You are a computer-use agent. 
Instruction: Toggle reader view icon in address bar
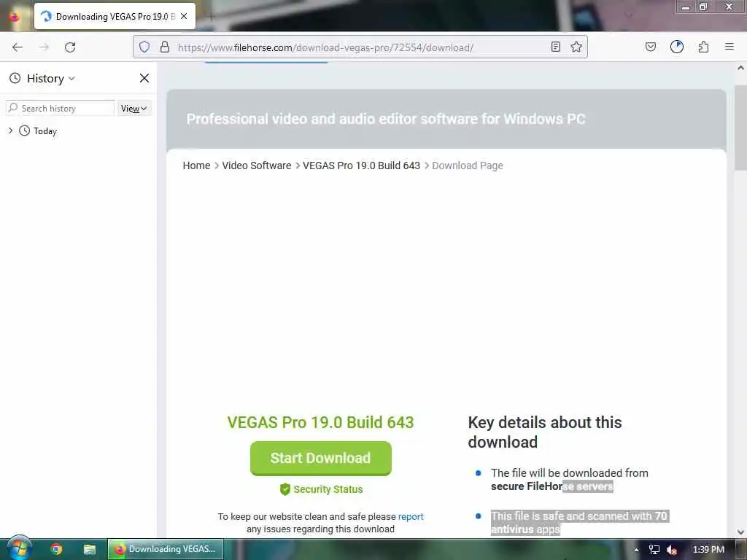point(555,47)
